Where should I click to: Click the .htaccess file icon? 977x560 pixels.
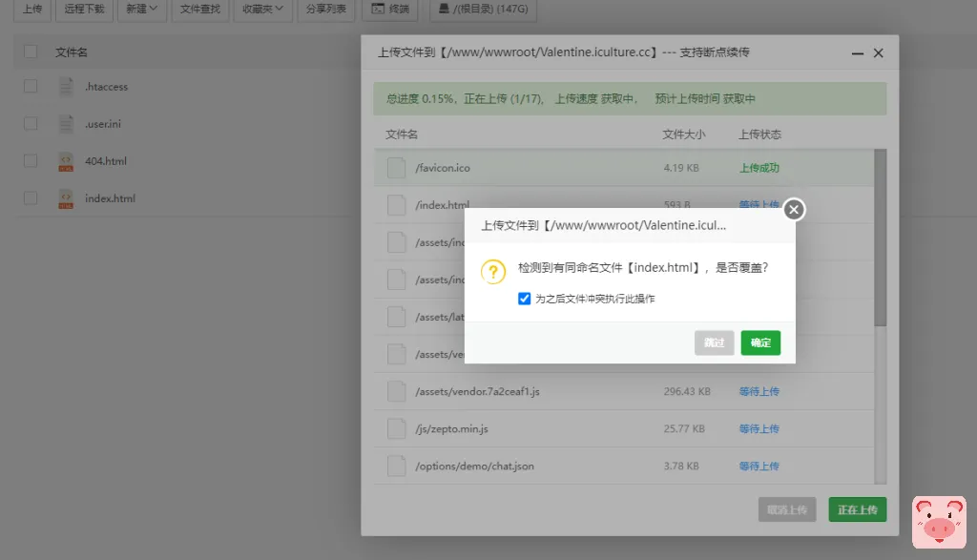coord(66,87)
